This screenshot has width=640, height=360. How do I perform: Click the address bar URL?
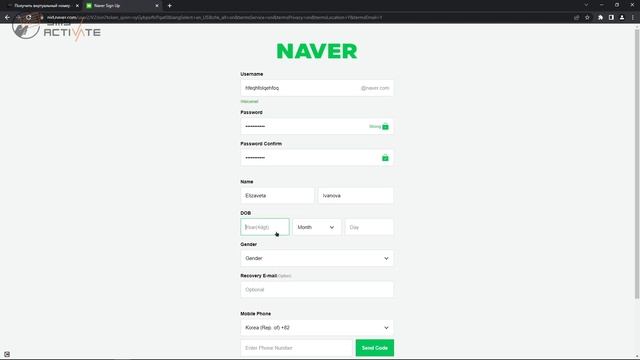pos(214,18)
